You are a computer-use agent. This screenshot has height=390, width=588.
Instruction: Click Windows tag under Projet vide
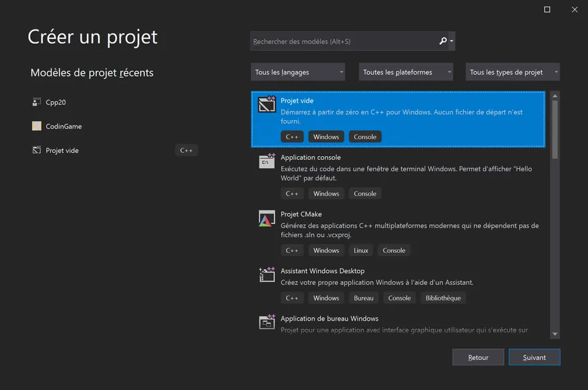(x=326, y=137)
